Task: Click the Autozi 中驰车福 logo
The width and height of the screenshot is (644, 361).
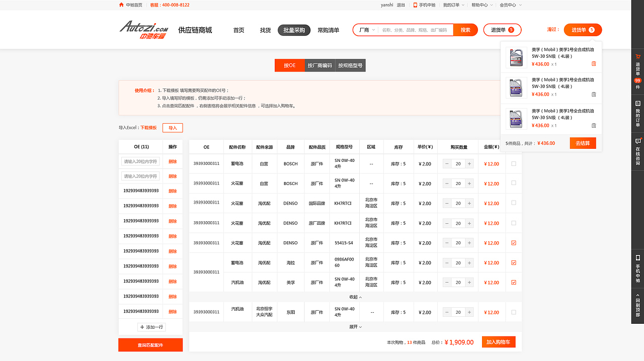Action: coord(144,30)
